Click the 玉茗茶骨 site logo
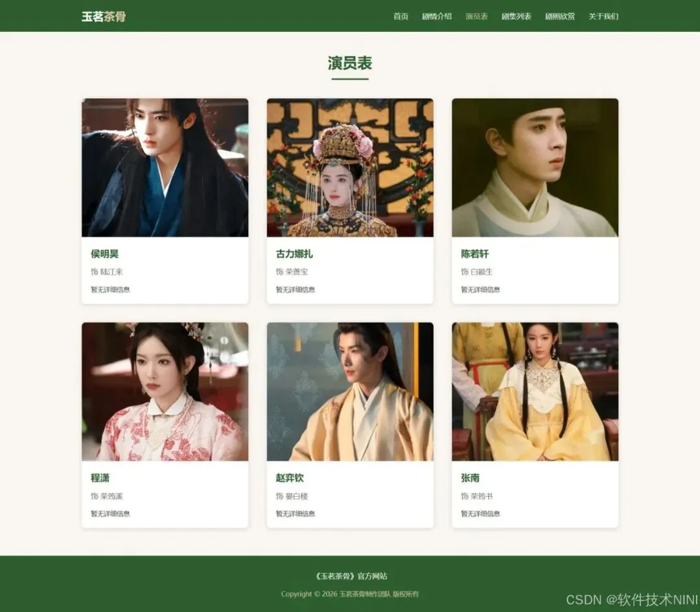Screen dimensions: 700x612 click(104, 16)
